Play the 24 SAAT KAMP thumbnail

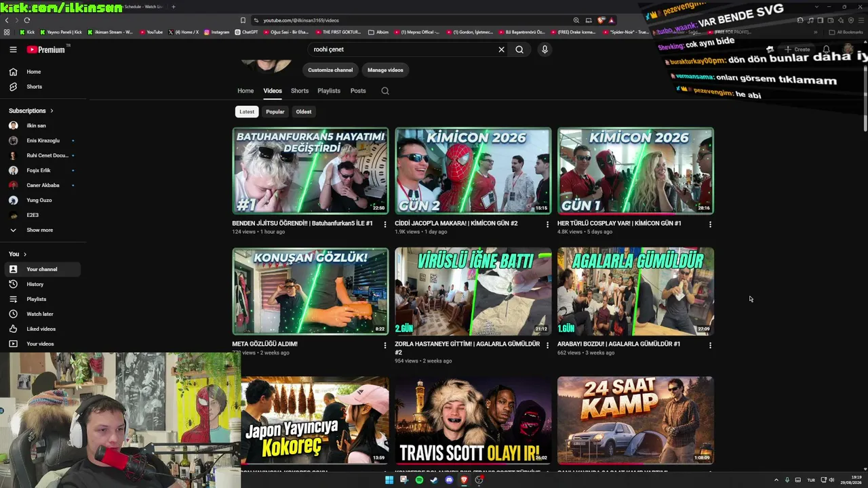tap(635, 420)
